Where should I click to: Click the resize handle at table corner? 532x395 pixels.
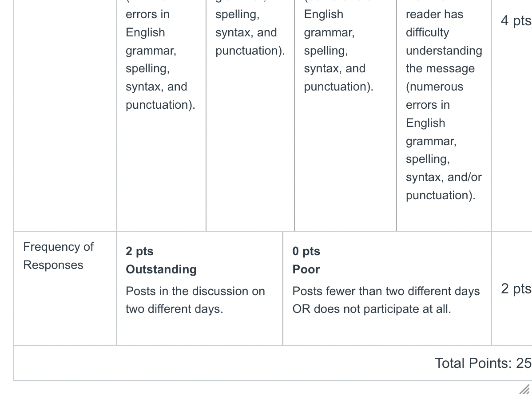click(x=525, y=389)
